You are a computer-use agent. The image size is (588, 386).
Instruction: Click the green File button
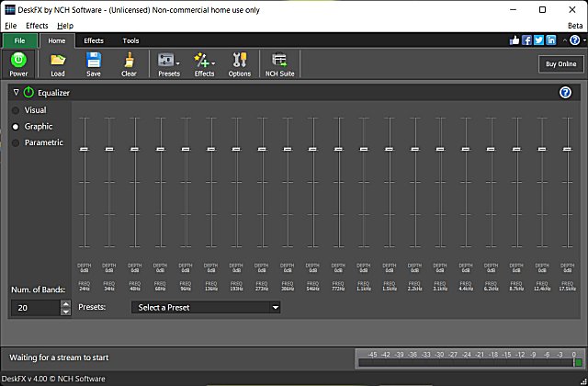pos(18,40)
